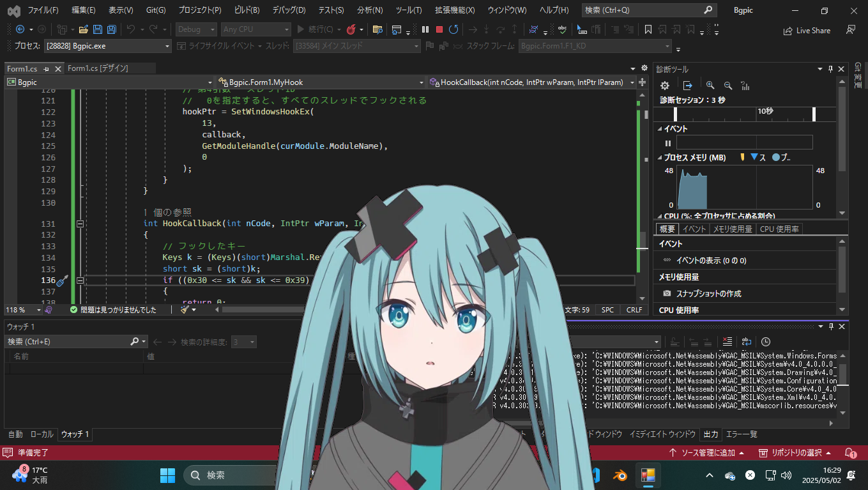Viewport: 868px width, 490px height.
Task: Open the HookCallback member dropdown
Action: click(533, 82)
